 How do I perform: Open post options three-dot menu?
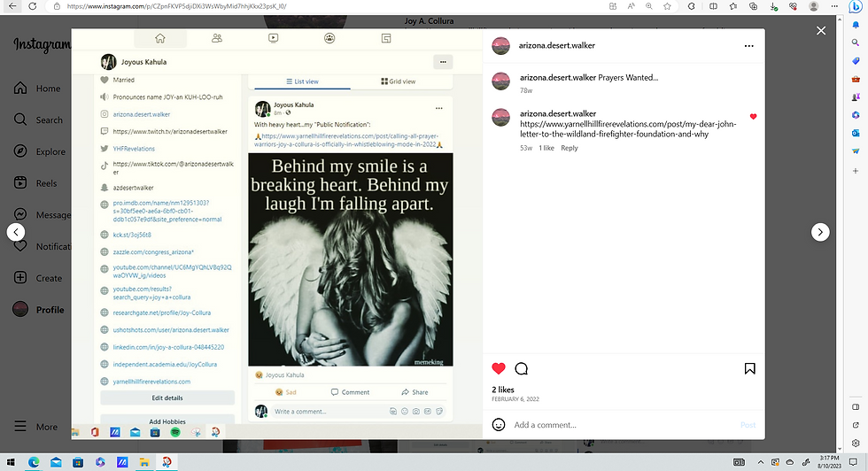pyautogui.click(x=749, y=46)
